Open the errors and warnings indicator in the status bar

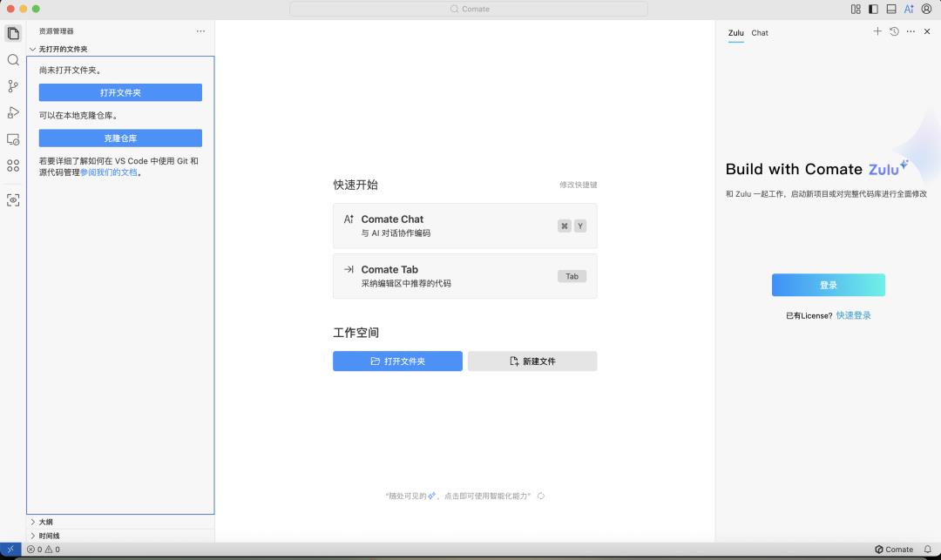[44, 550]
